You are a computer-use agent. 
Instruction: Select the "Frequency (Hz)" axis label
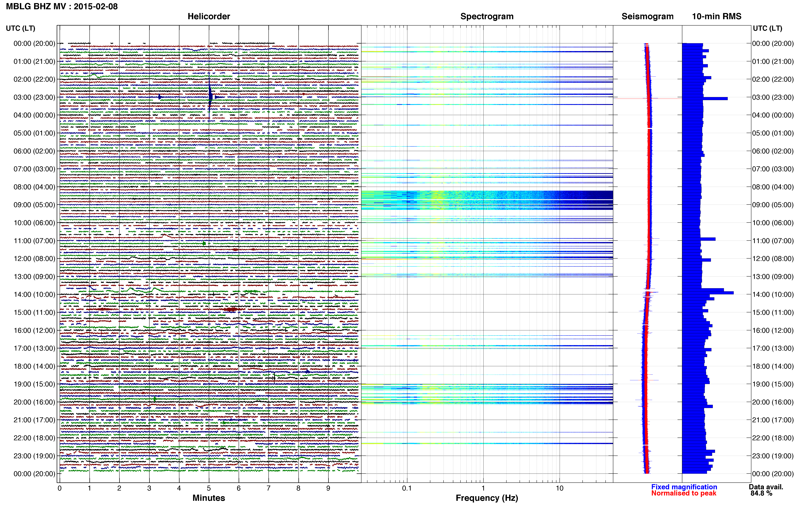[x=487, y=498]
